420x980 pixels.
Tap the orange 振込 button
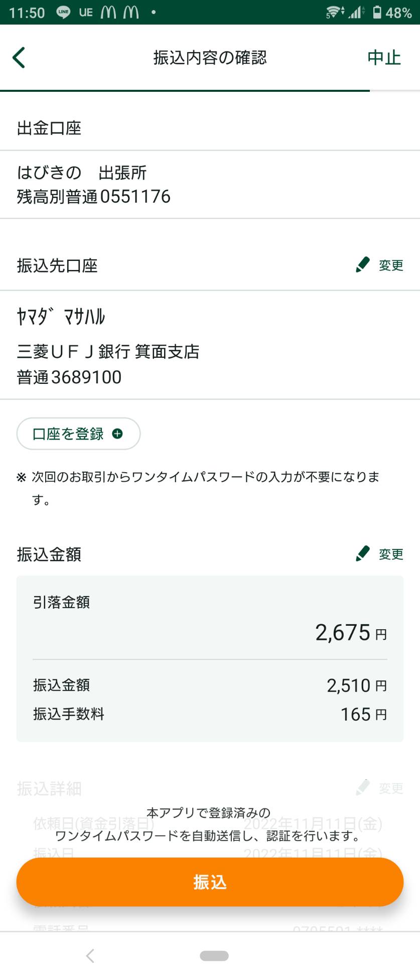click(x=210, y=882)
